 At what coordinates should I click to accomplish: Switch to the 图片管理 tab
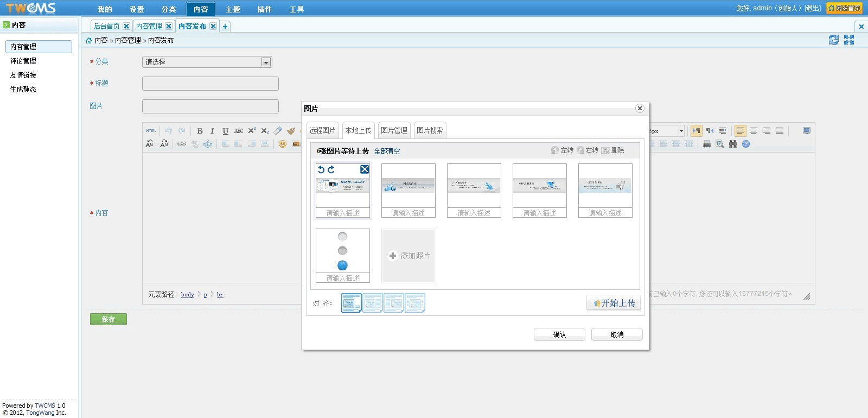click(394, 130)
